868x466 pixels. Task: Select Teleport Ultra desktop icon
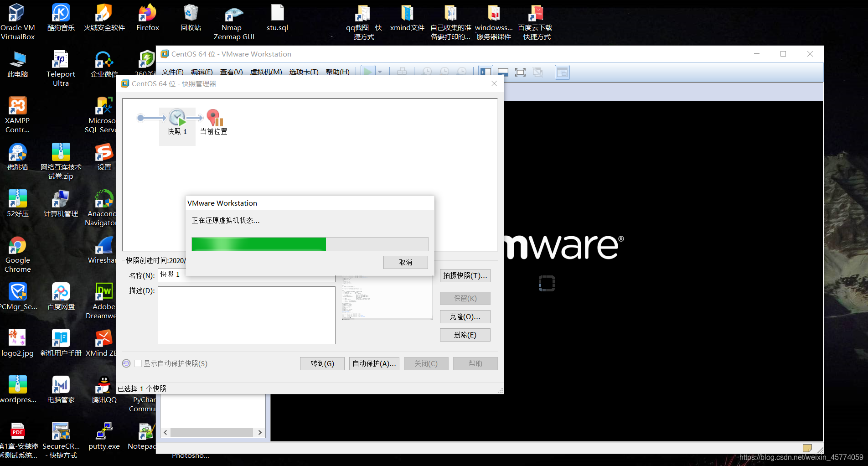click(61, 69)
